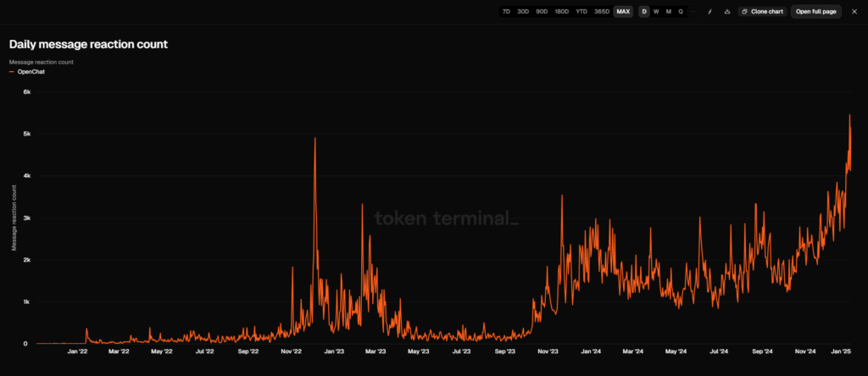The image size is (868, 376).
Task: Click Open full page button
Action: click(x=816, y=12)
